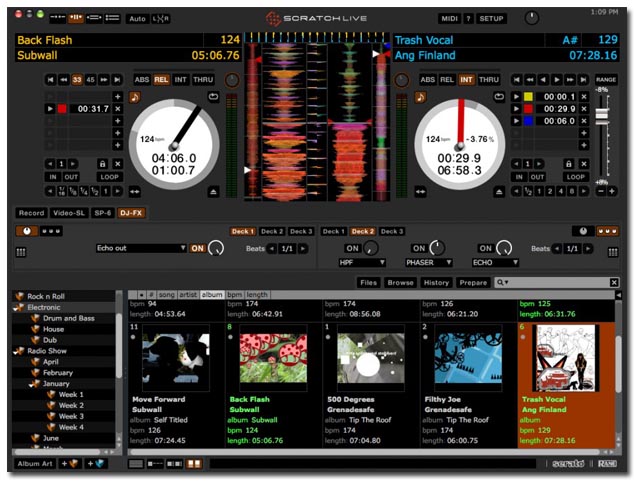Add a new crate
This screenshot has height=482, width=634.
pos(69,464)
